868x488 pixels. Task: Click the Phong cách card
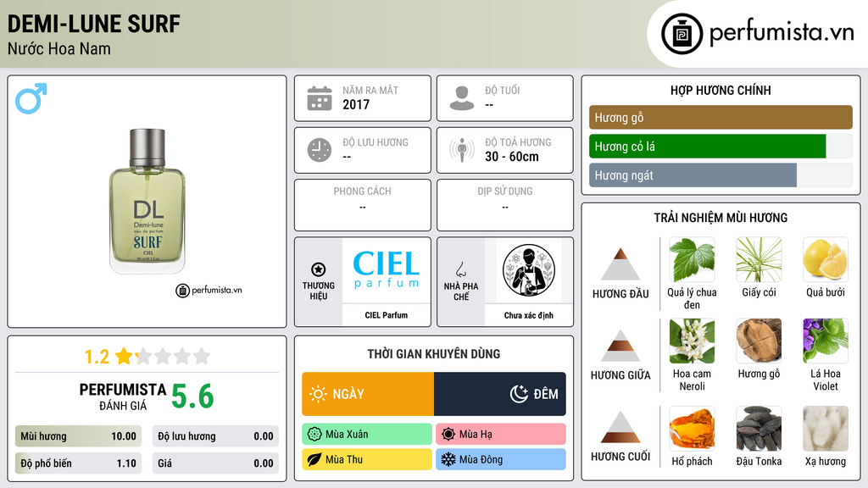[x=363, y=205]
